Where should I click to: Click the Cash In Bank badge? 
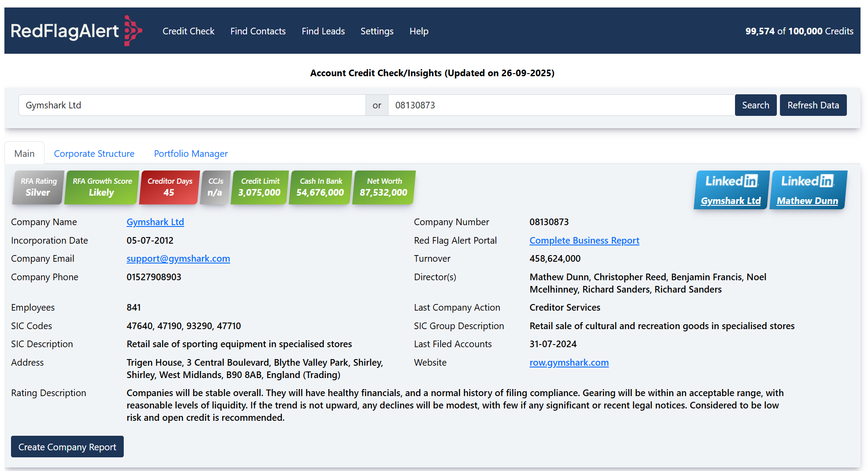321,187
